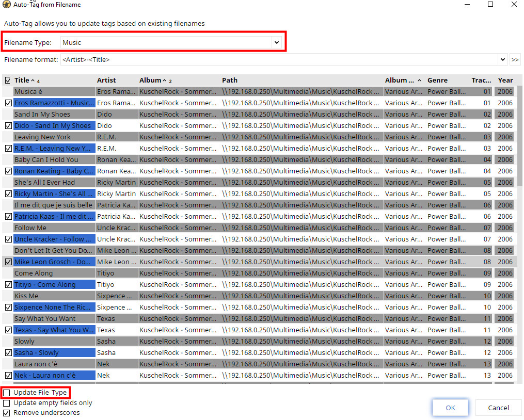Click the Genre column header
524x420 pixels.
pyautogui.click(x=437, y=80)
